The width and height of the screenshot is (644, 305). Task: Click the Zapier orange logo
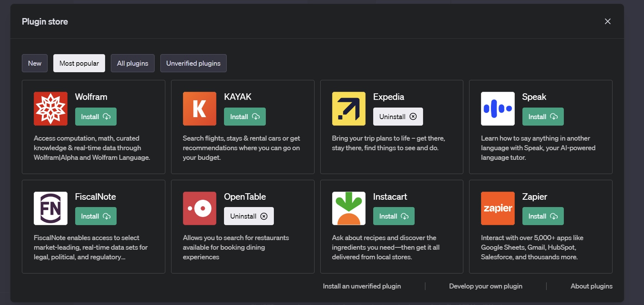tap(498, 208)
